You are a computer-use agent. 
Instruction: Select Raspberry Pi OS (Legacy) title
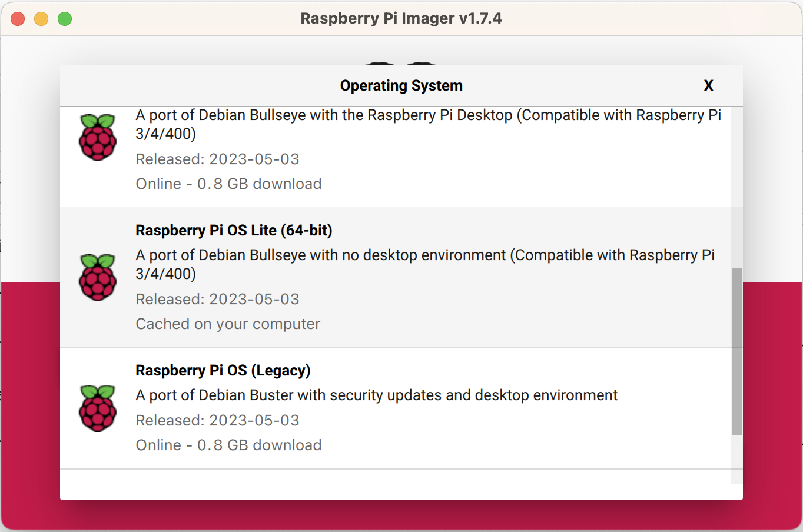tap(223, 370)
